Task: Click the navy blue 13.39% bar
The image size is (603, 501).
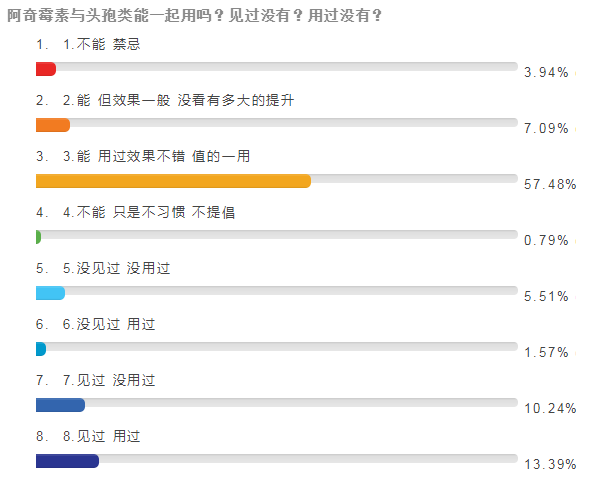Action: tap(67, 461)
